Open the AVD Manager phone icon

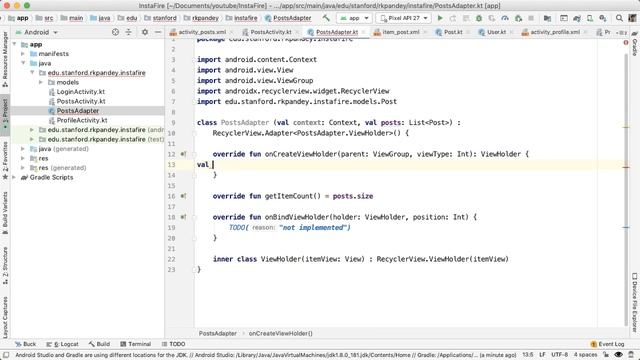coord(590,18)
